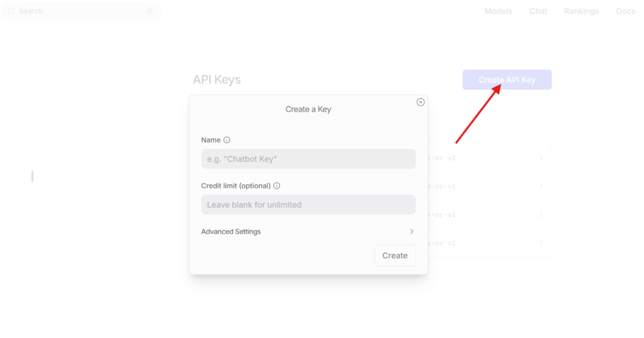Go to the Rankings page

point(581,11)
